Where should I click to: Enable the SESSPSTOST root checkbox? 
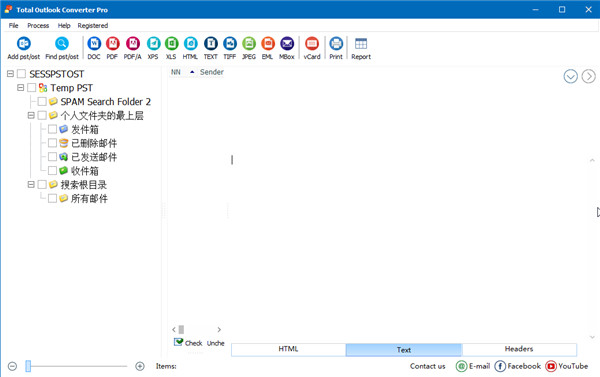point(21,74)
